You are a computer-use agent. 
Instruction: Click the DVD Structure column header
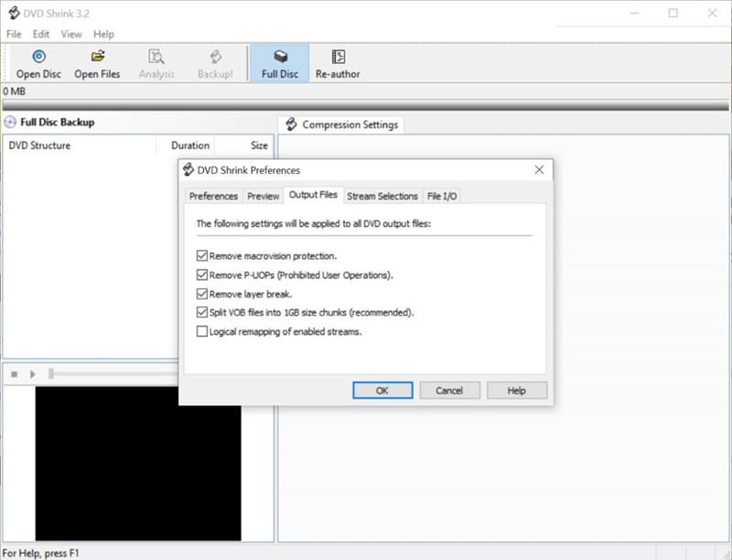pyautogui.click(x=80, y=145)
